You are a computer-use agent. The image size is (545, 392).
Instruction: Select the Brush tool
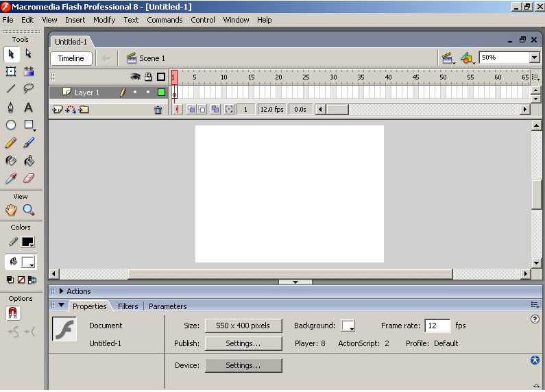pos(29,143)
